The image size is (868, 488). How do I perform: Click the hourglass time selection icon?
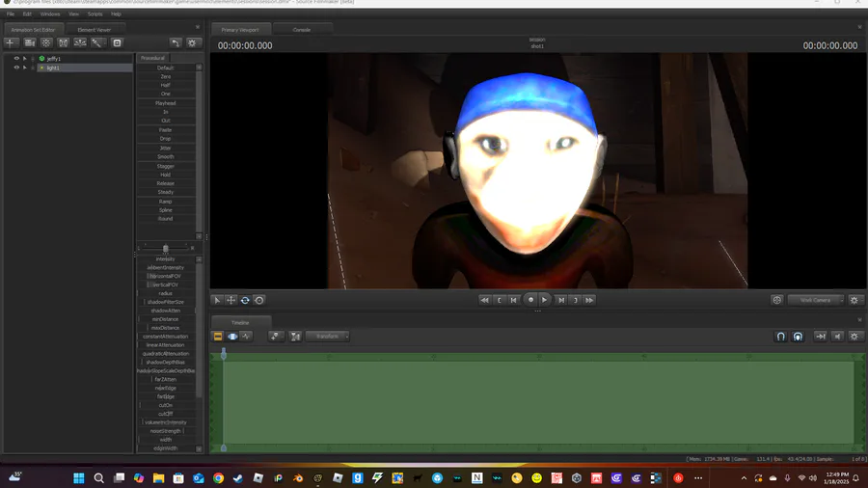(x=295, y=337)
